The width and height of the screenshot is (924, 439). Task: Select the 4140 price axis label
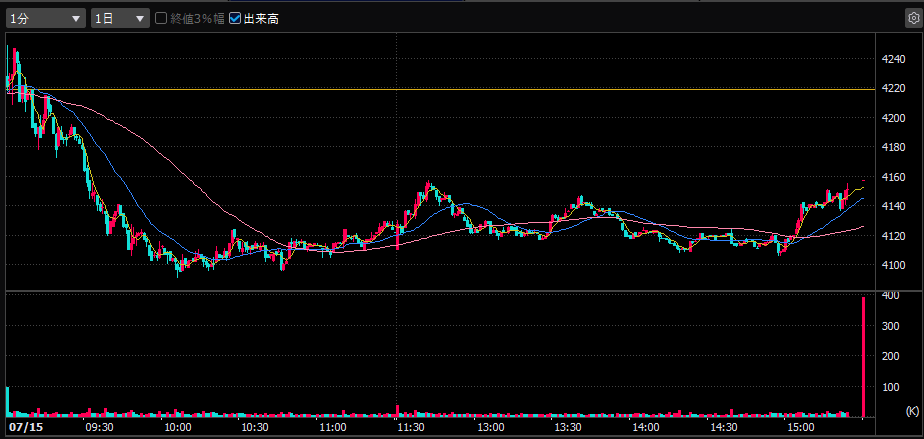pyautogui.click(x=893, y=206)
